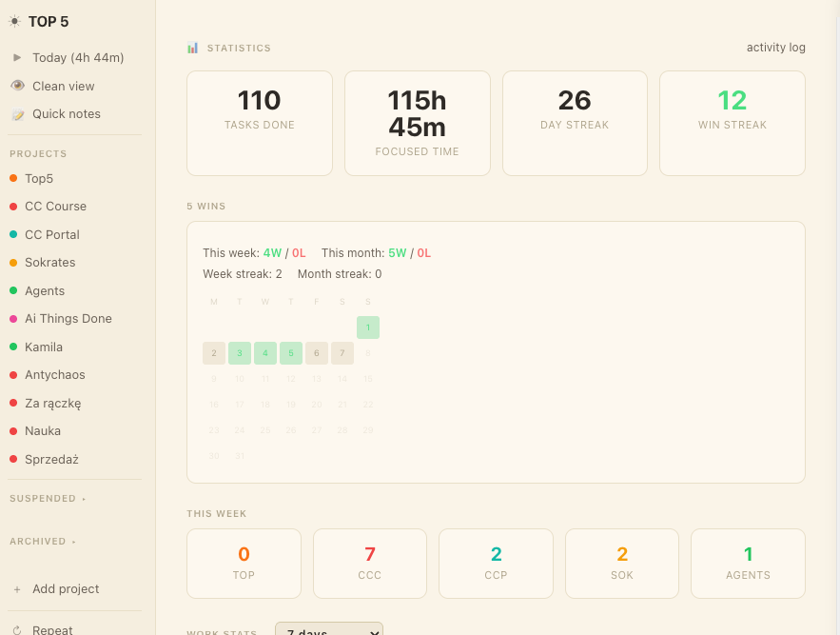Expand the Archived projects section

click(44, 542)
